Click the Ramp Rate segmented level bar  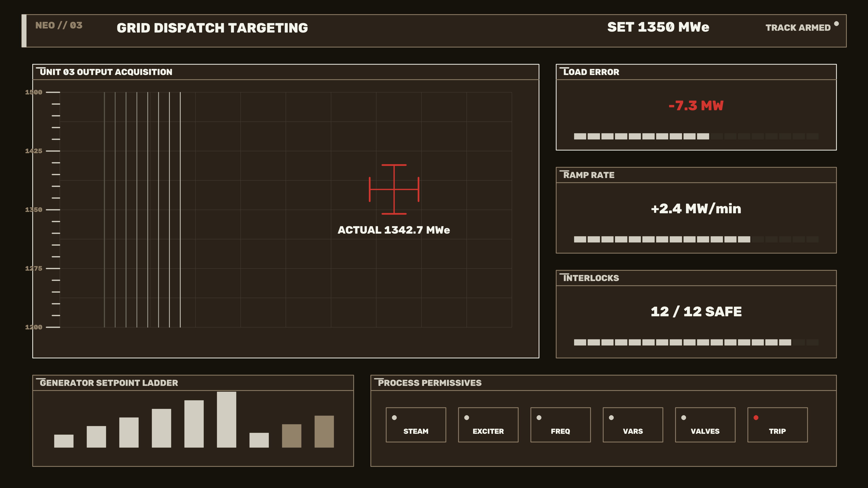click(x=696, y=239)
